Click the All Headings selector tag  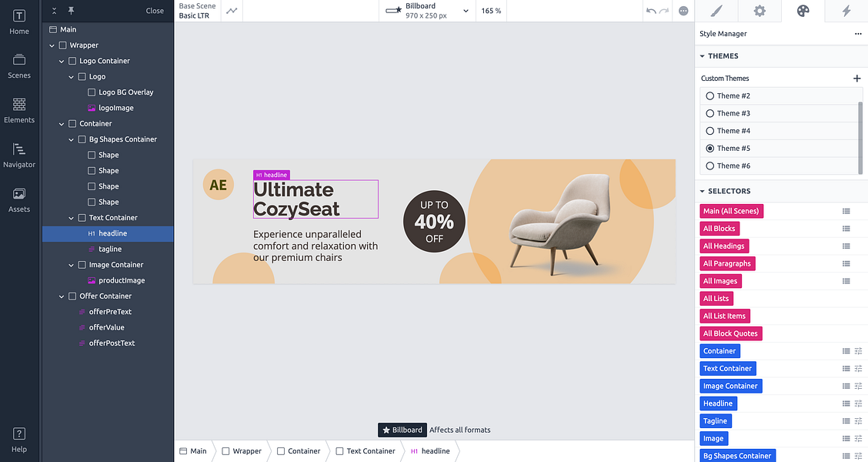point(723,246)
